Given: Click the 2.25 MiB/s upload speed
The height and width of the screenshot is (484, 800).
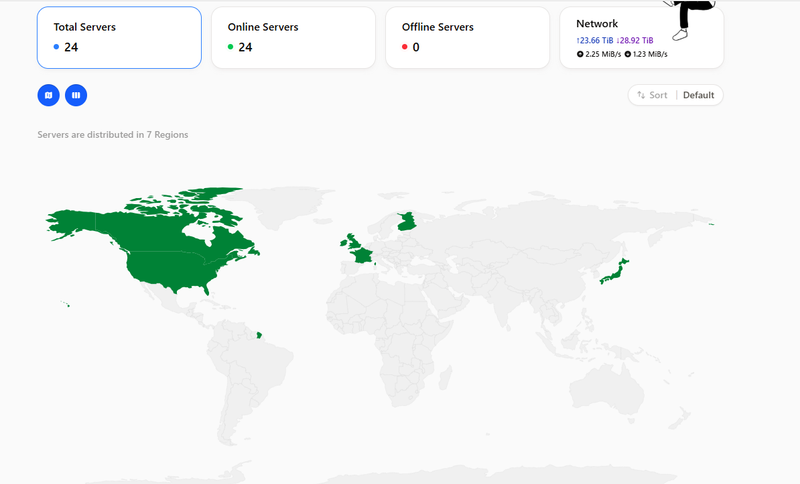Looking at the screenshot, I should point(599,54).
